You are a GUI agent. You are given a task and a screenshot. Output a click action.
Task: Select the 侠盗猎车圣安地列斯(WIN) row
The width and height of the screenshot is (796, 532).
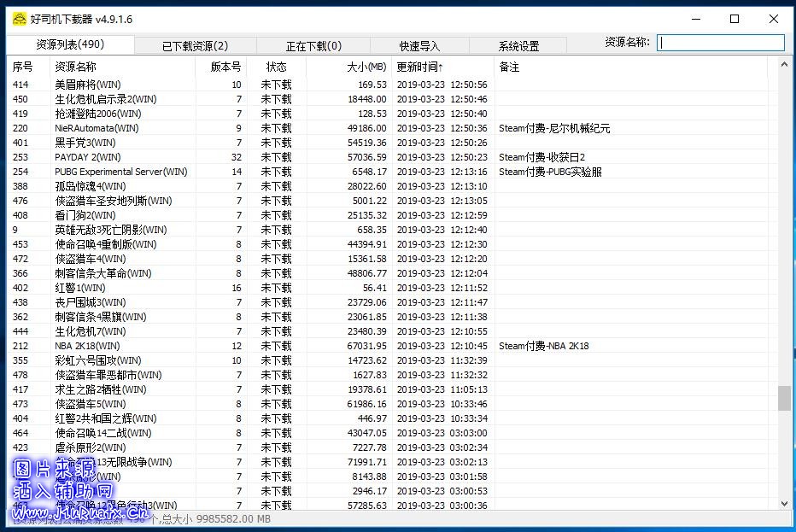point(387,201)
